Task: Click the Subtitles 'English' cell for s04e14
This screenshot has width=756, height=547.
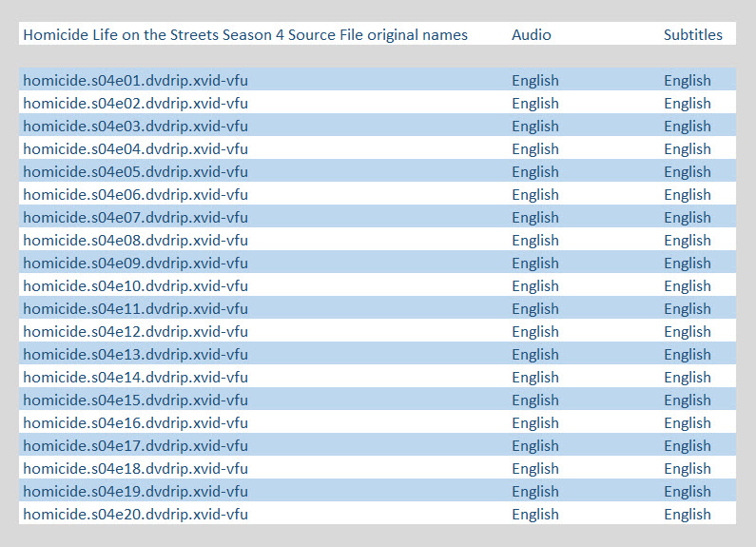Action: coord(687,377)
